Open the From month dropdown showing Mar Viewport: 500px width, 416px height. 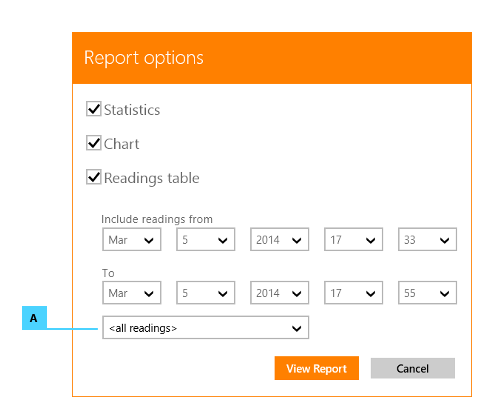(132, 239)
